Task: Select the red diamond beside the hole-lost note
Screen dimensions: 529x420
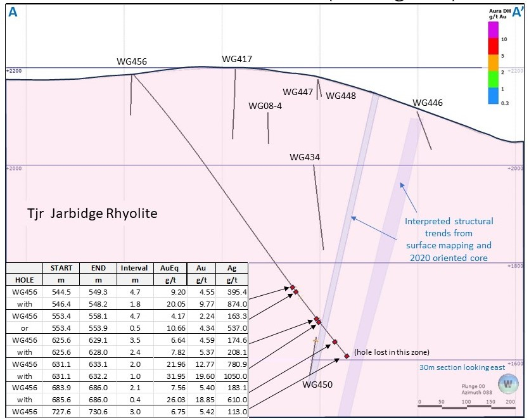Action: tap(347, 356)
